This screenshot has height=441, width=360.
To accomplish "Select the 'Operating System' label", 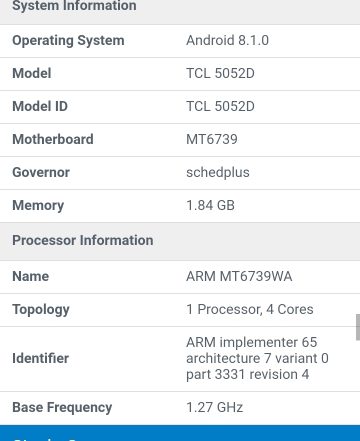I will tap(68, 41).
